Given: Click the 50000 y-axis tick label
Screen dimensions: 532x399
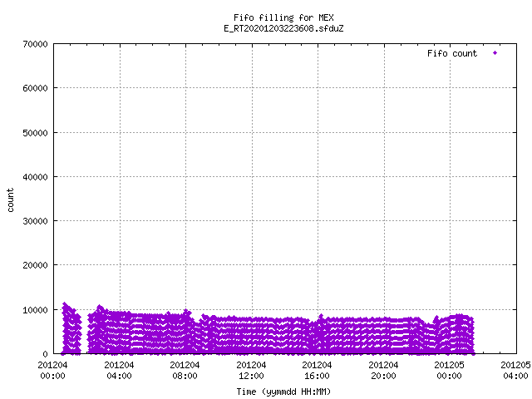Looking at the screenshot, I should [35, 133].
